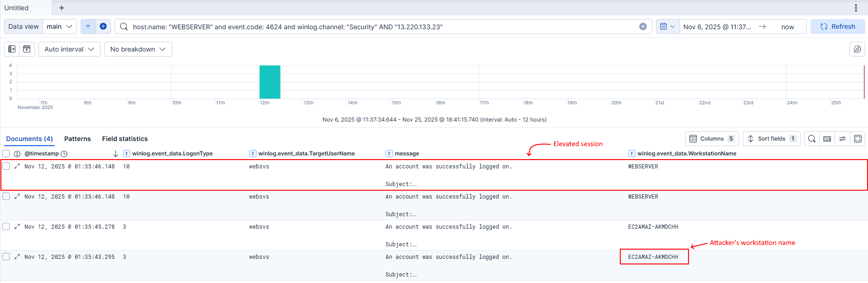Screen dimensions: 868x283
Task: Open the Columns settings button
Action: click(712, 139)
